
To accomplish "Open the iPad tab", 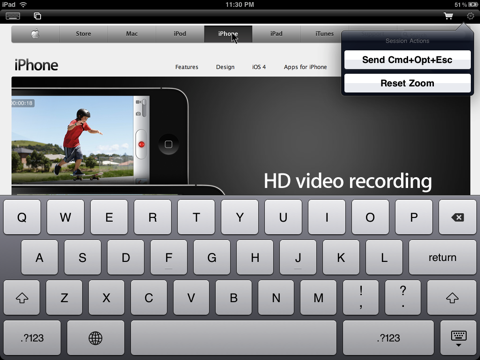I will (x=276, y=34).
